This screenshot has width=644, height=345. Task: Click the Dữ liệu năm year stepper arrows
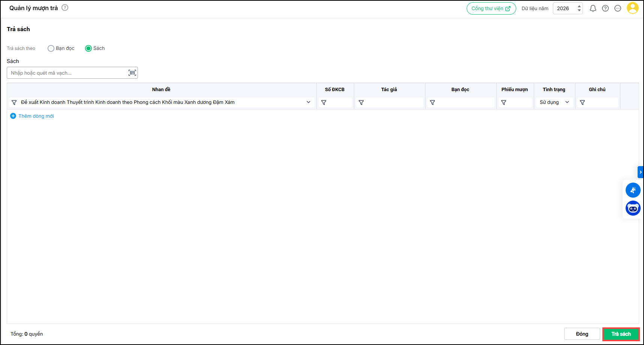tap(579, 8)
